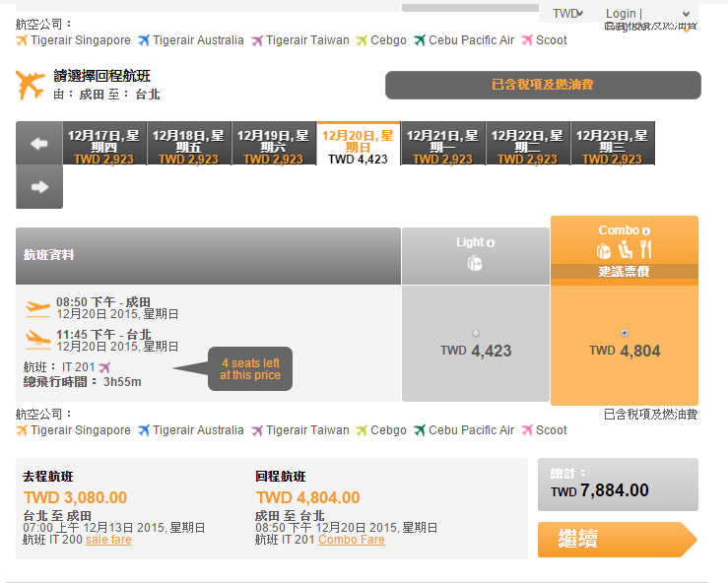
Task: Click the departure takeoff plane icon
Action: point(38,308)
